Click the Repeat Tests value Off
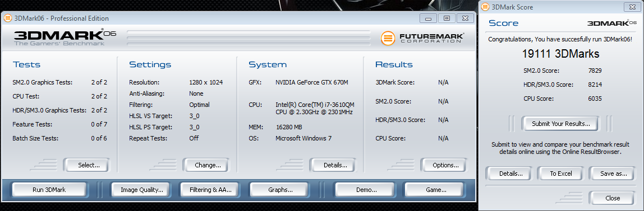Screen dimensions: 644x211 tap(194, 138)
